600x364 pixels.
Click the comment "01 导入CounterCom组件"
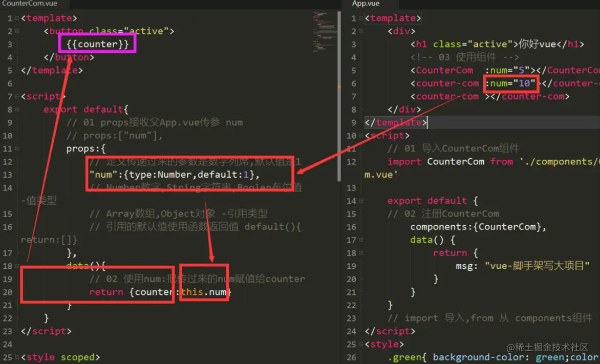tap(454, 148)
